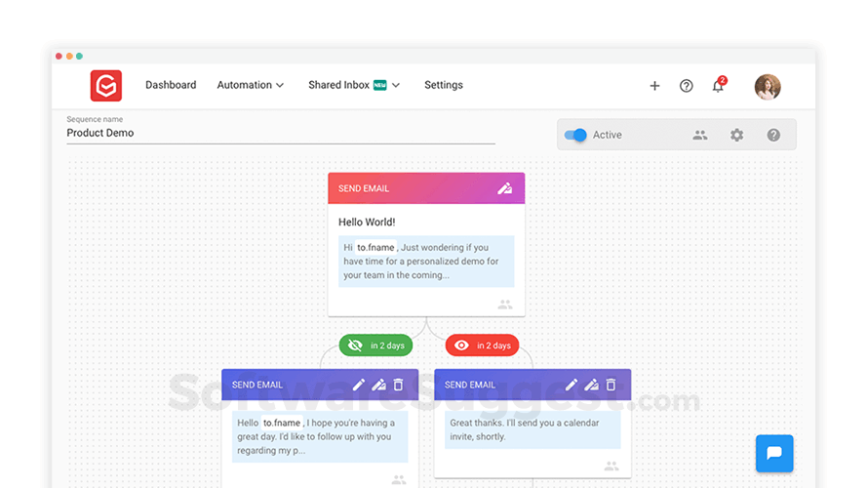Expand the Shared Inbox dropdown chevron

[396, 85]
